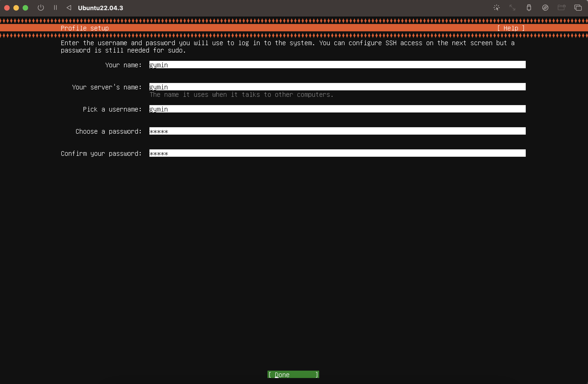The image size is (588, 384).
Task: Click the windows overlay icon at top right
Action: tap(578, 8)
